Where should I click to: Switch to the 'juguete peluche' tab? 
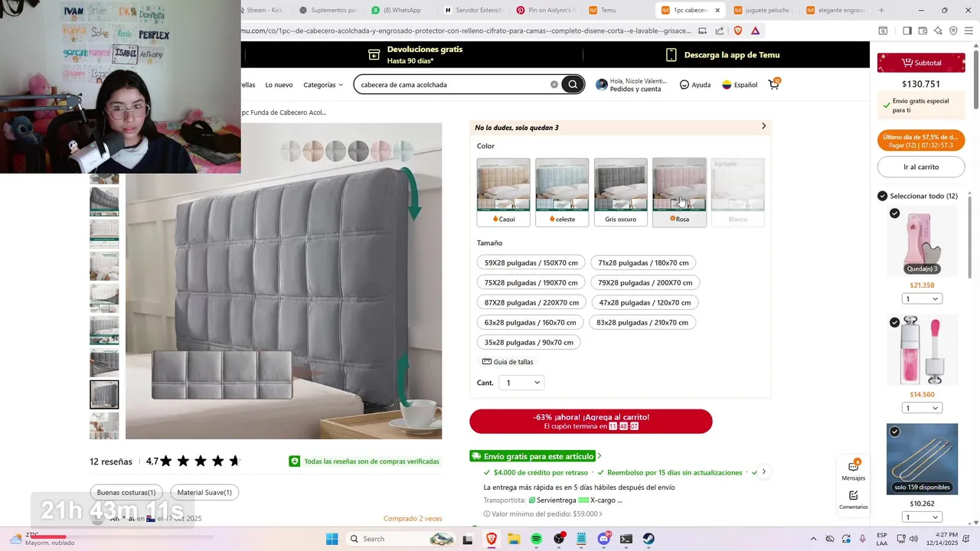coord(762,10)
